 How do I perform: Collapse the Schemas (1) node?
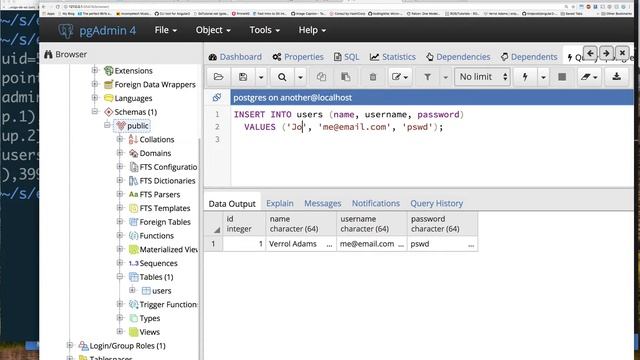point(95,111)
